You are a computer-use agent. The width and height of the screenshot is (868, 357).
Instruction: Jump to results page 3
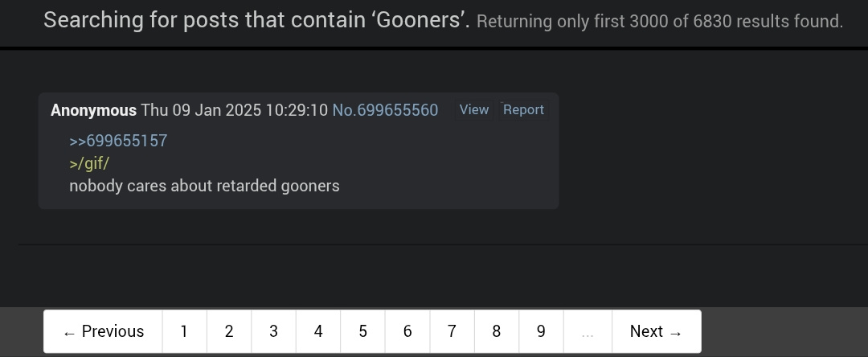(273, 331)
